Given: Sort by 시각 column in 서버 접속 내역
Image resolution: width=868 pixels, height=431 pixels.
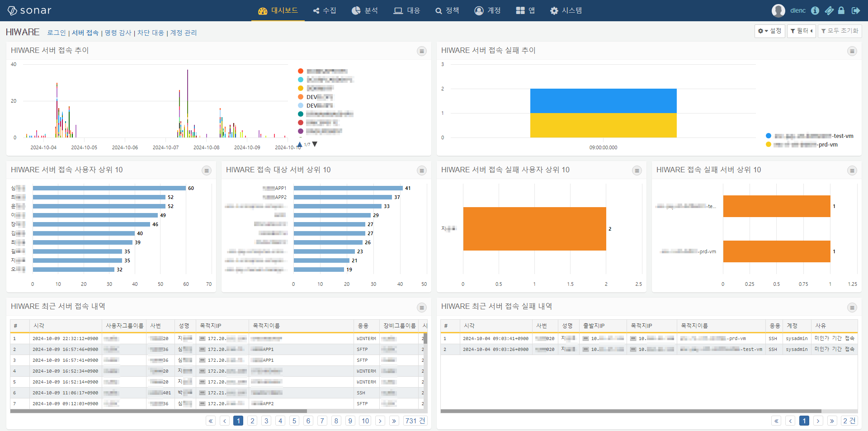Looking at the screenshot, I should click(66, 326).
